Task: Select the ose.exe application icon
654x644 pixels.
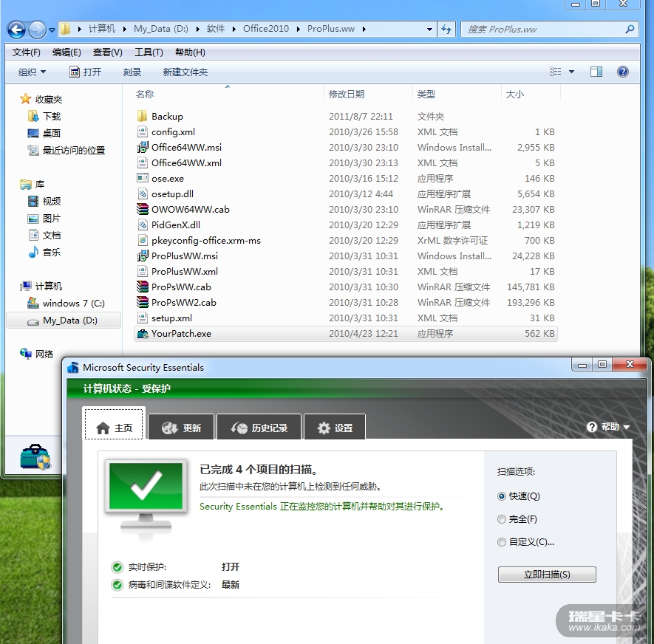Action: click(x=142, y=178)
